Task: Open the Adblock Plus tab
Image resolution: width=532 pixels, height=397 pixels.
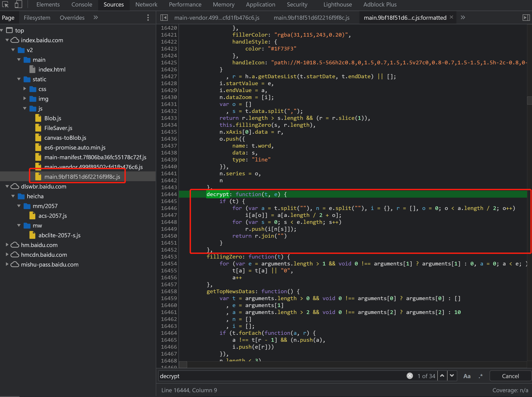Action: coord(380,5)
